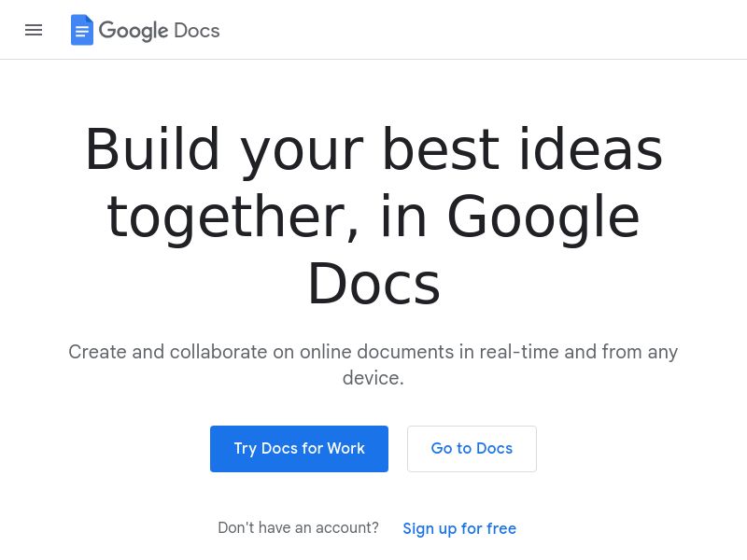
Task: Click the "Don't have an account?" text
Action: [298, 528]
